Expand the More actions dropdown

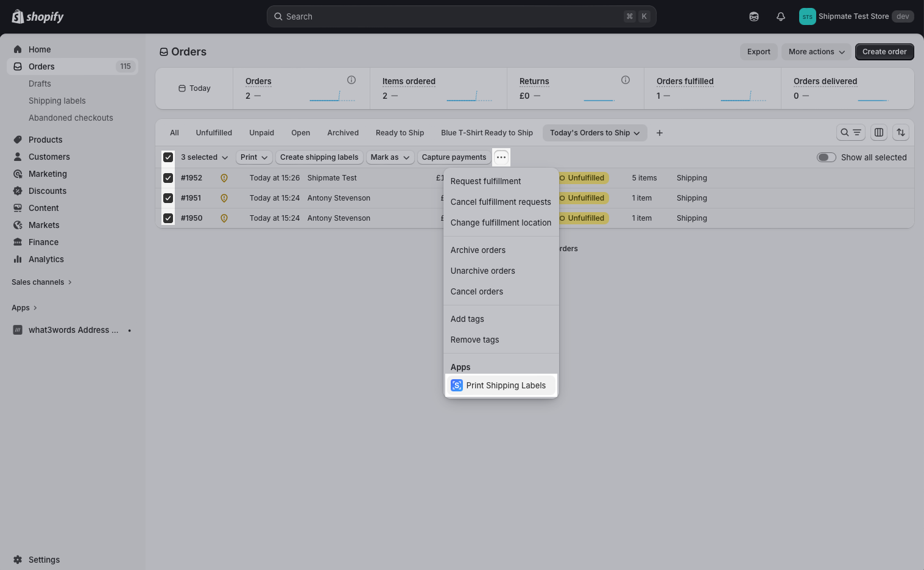tap(816, 52)
